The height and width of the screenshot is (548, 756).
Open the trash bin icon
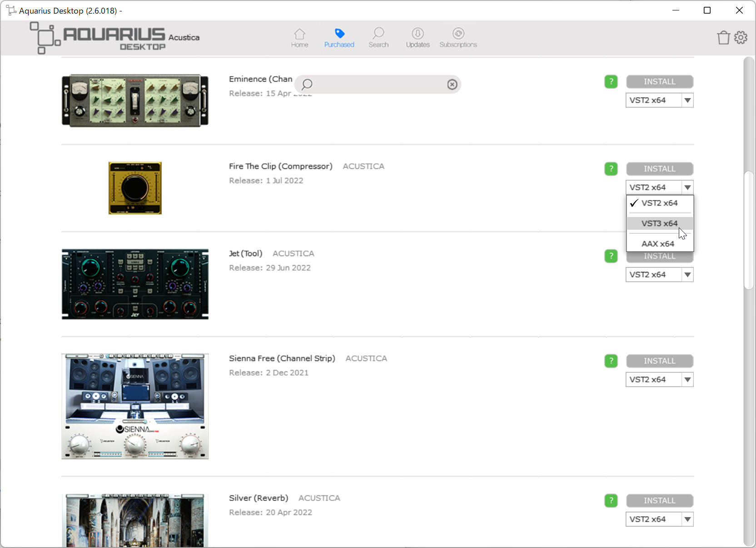coord(723,37)
